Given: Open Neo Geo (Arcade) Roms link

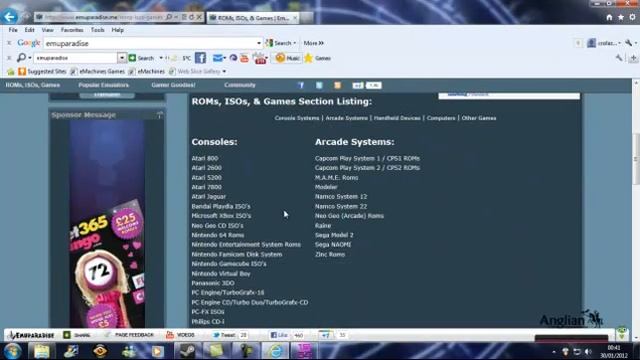Looking at the screenshot, I should point(349,216).
